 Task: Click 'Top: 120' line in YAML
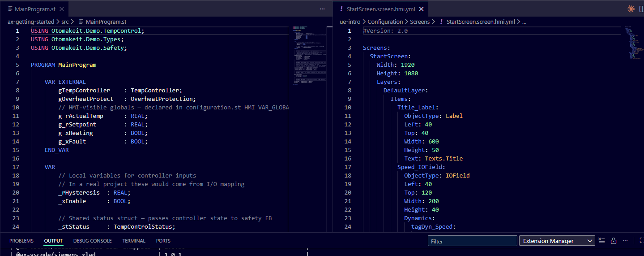tap(418, 192)
